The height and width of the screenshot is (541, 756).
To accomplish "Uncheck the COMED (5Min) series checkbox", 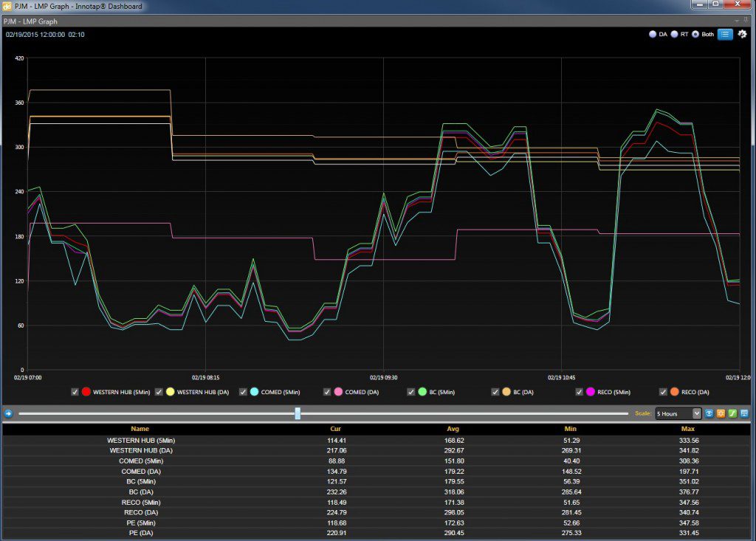I will point(243,392).
